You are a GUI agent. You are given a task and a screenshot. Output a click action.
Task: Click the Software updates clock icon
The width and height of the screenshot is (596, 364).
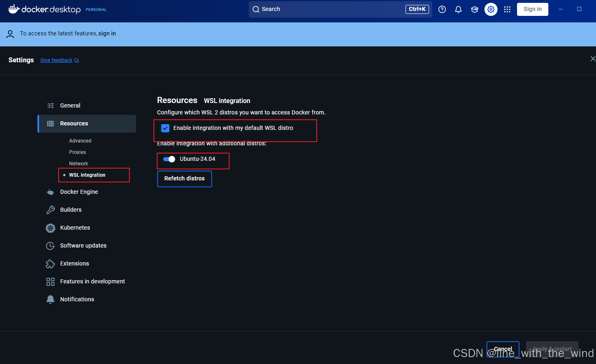pos(50,246)
